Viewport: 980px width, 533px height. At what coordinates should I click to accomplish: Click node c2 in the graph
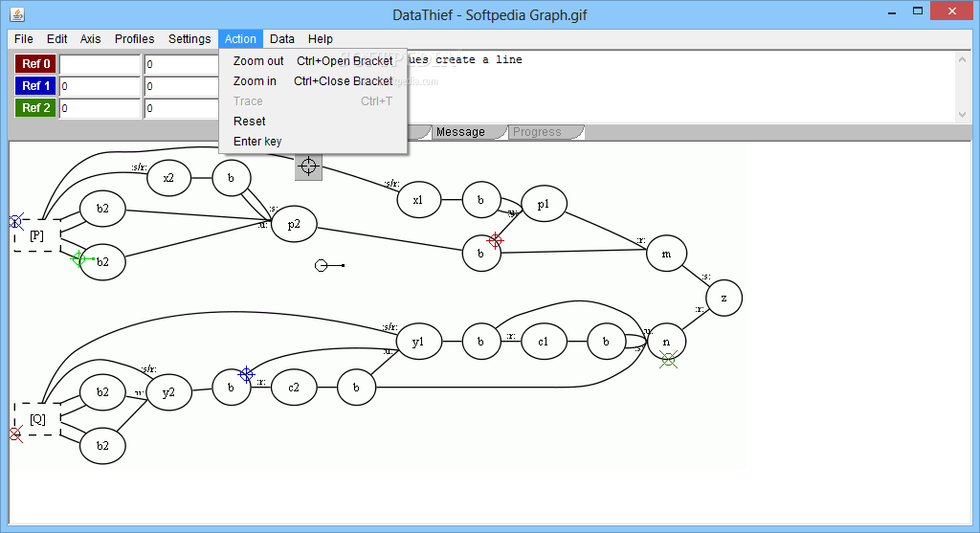tap(294, 388)
